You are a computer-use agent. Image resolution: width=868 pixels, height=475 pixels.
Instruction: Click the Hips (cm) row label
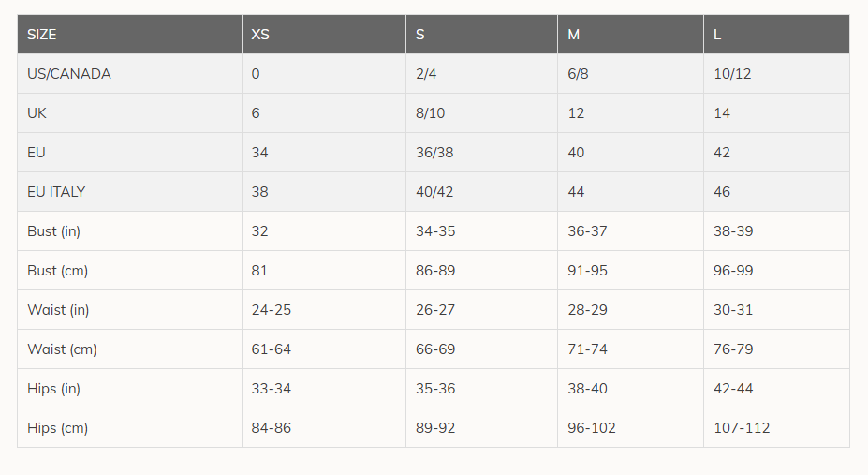coord(58,428)
